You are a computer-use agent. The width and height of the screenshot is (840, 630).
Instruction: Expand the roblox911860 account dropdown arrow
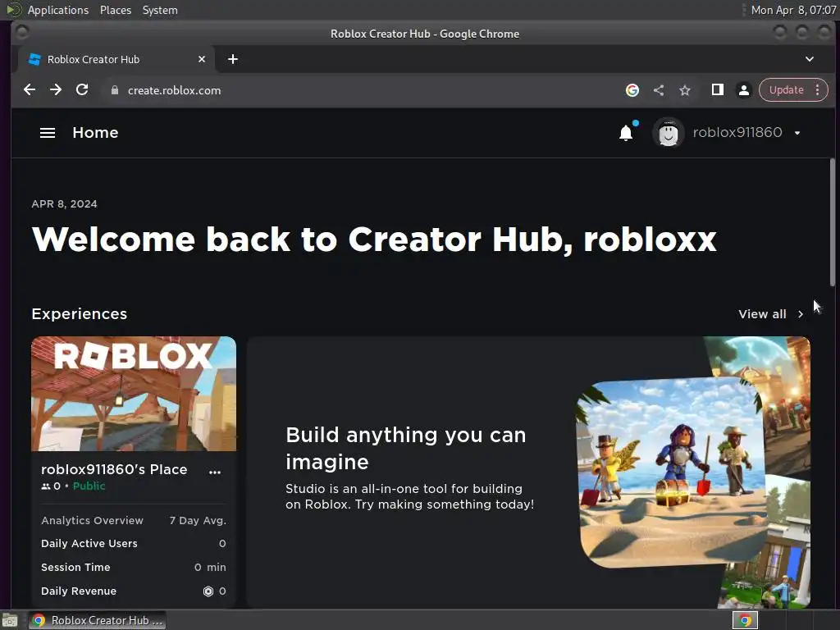[x=797, y=133]
